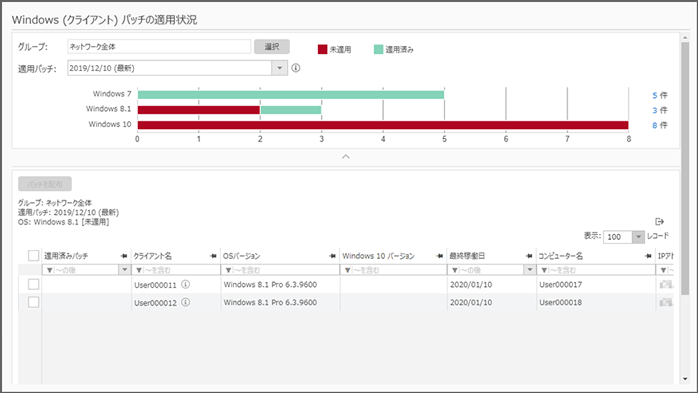The image size is (698, 393).
Task: Click the export icon above the table
Action: [x=659, y=221]
